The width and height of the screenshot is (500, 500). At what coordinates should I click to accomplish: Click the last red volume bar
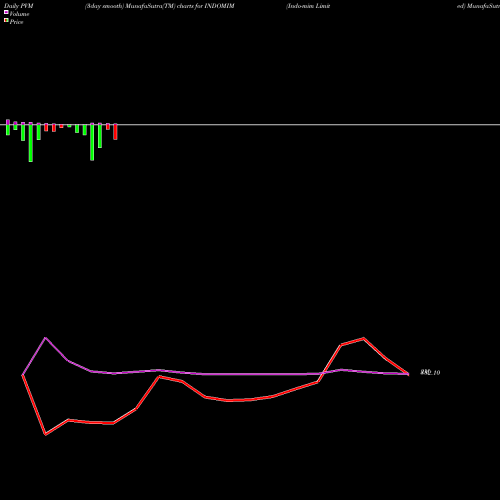point(115,132)
